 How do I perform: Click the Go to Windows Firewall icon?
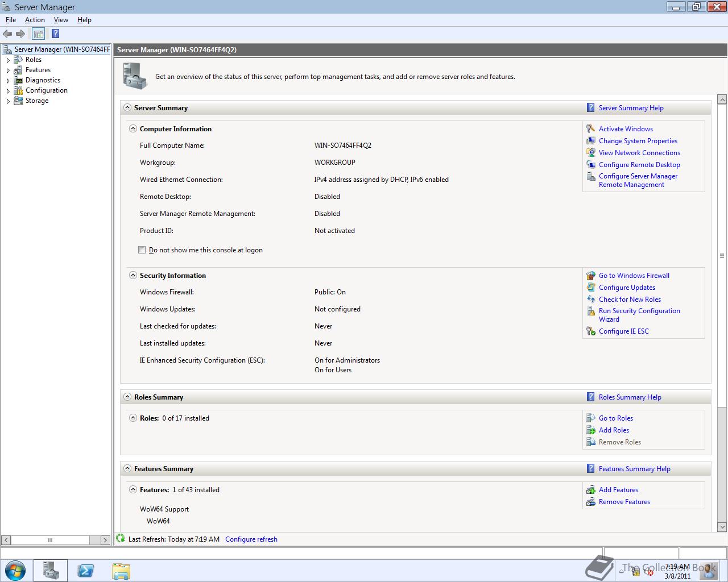591,276
